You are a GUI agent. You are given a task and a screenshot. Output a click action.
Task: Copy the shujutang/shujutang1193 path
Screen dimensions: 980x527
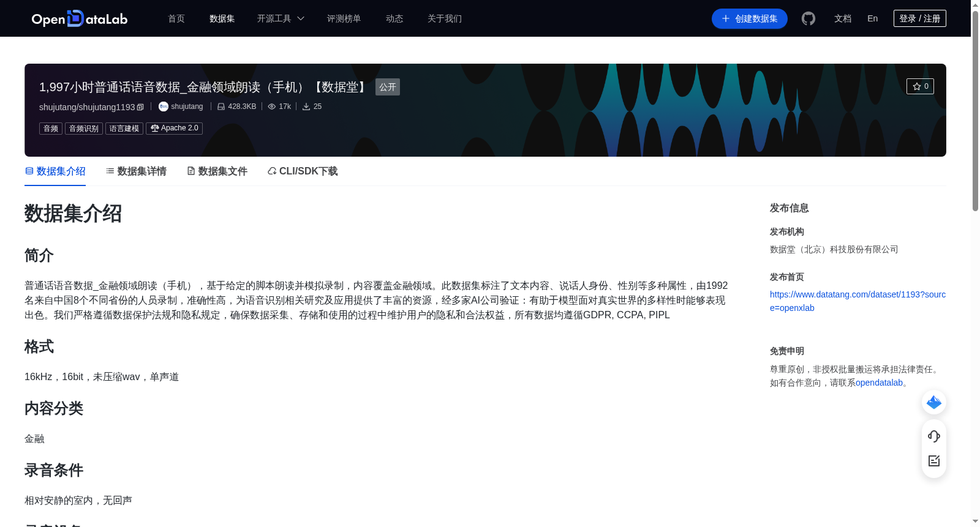coord(140,107)
